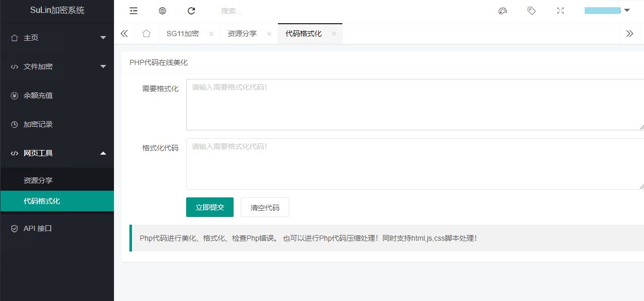Collapse the 网页工具 menu arrow
Screen dimensions: 644x301
coord(103,153)
